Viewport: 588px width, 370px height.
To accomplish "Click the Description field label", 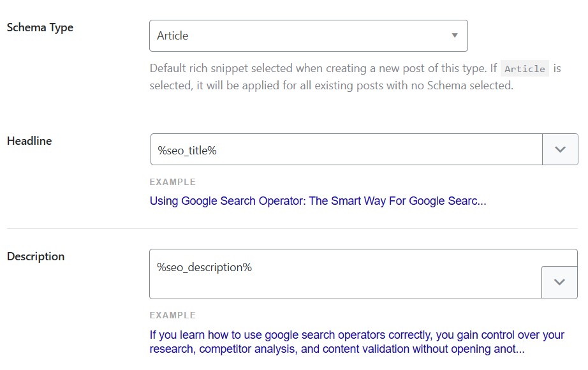I will pyautogui.click(x=36, y=256).
